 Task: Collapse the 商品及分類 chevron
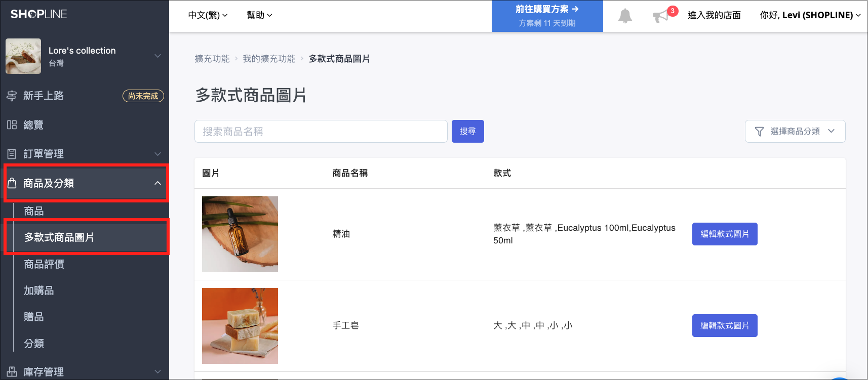click(157, 183)
